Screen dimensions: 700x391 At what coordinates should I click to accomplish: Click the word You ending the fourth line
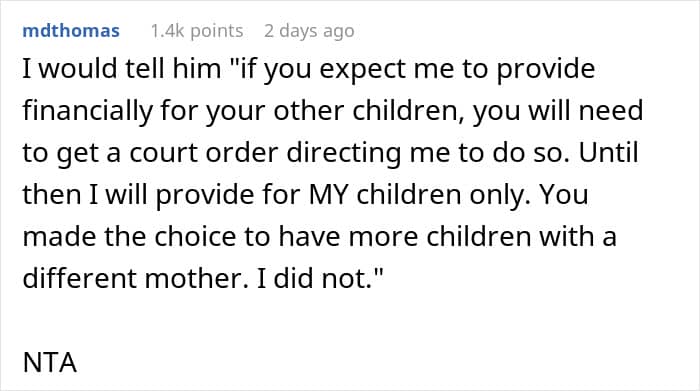click(564, 196)
